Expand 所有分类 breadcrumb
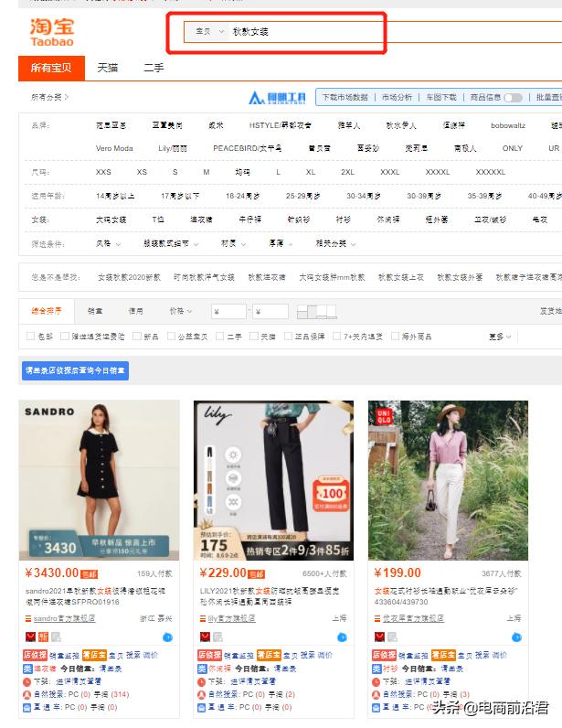This screenshot has height=728, width=562. [x=49, y=97]
